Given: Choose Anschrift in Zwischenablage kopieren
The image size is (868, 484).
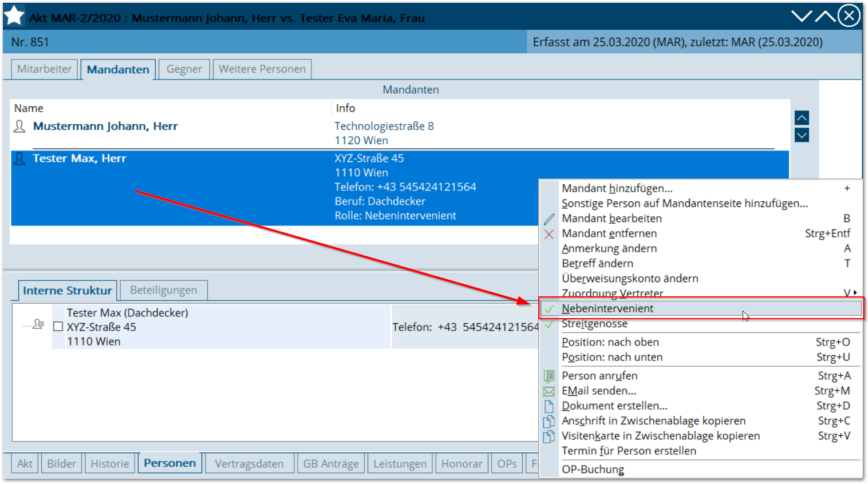Looking at the screenshot, I should point(701,421).
